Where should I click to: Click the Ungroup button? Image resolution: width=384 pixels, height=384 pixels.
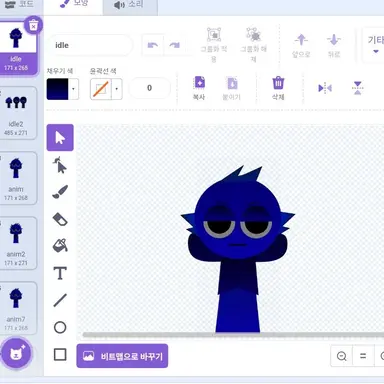click(254, 44)
